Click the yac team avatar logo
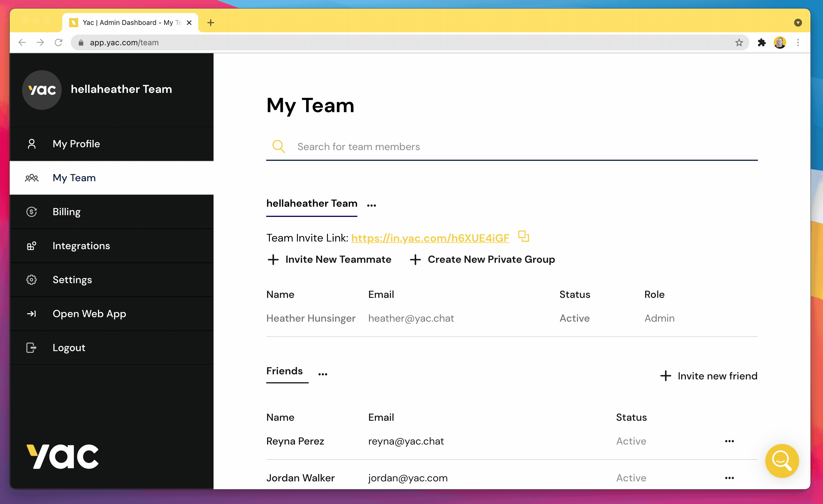823x504 pixels. point(42,89)
